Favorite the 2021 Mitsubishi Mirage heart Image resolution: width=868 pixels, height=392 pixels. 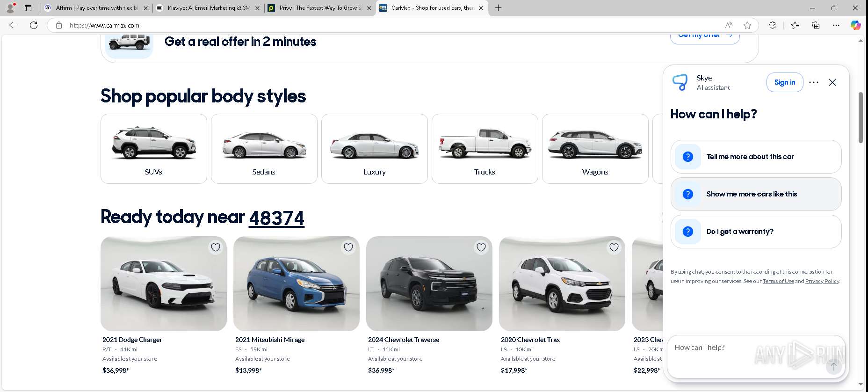pos(348,247)
